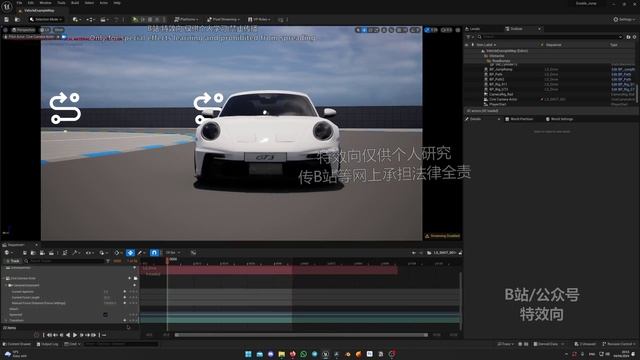
Task: Toggle the Spawned track checkbox
Action: click(105, 315)
